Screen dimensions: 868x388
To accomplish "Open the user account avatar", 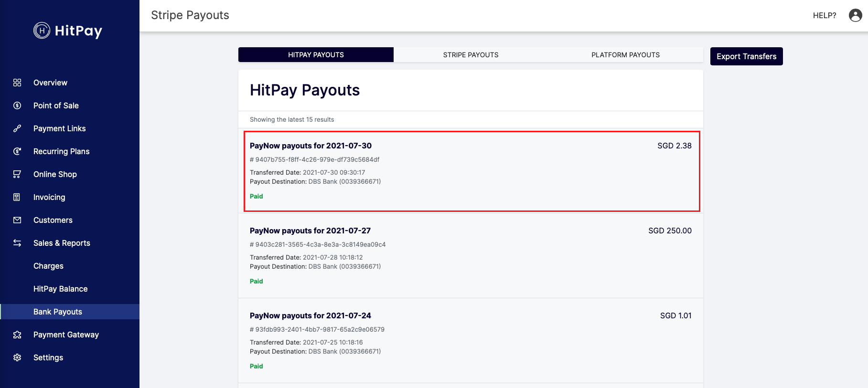I will (855, 15).
